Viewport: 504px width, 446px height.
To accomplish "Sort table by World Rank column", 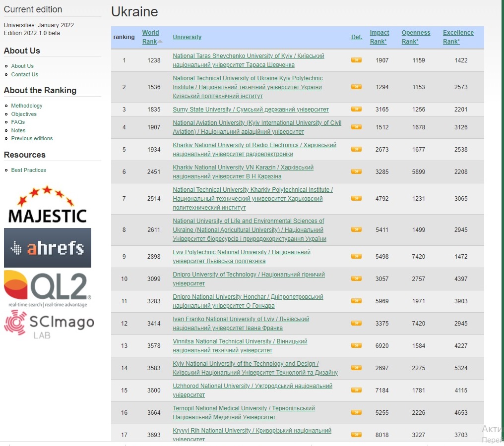I will [150, 37].
